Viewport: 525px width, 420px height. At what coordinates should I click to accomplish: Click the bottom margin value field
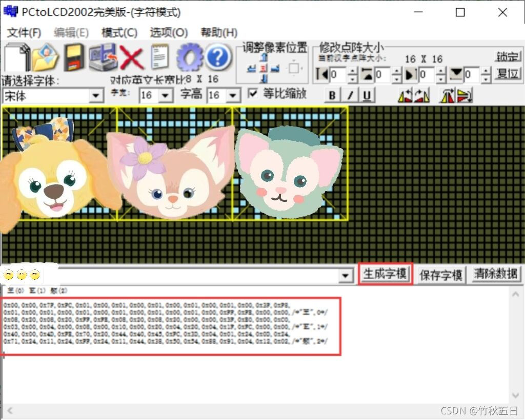click(472, 75)
